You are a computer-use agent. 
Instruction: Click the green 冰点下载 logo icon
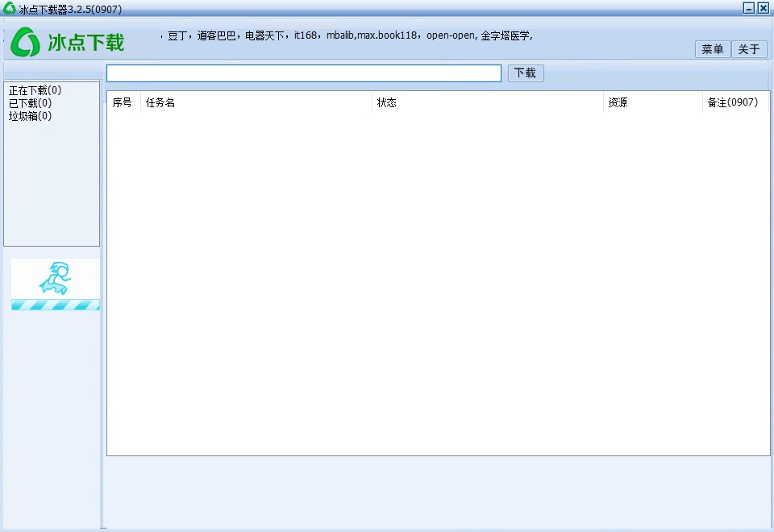[x=26, y=41]
